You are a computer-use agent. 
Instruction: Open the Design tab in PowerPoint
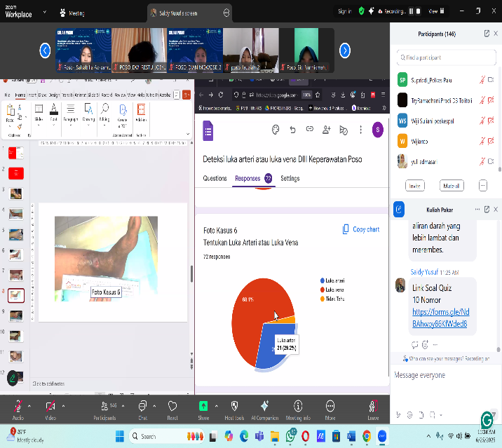click(x=54, y=95)
